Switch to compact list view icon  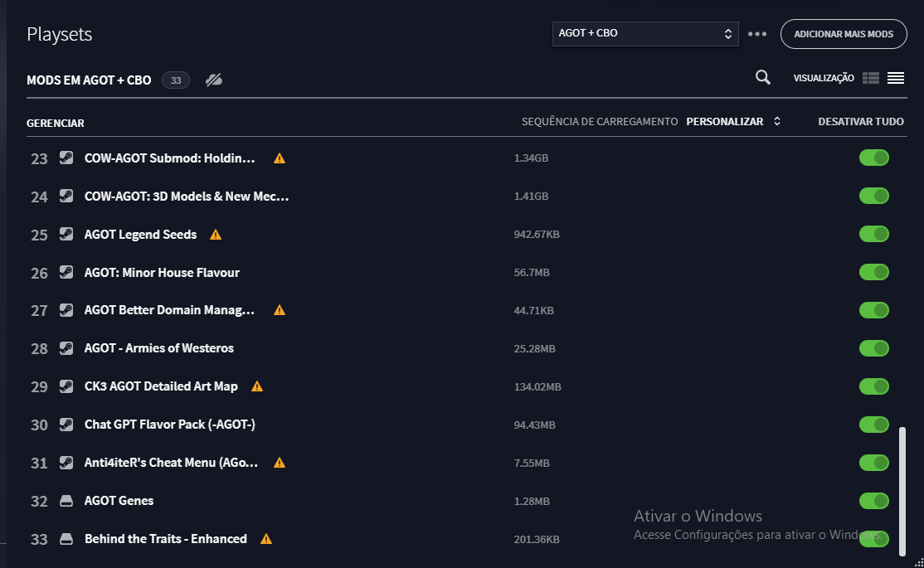click(x=895, y=78)
